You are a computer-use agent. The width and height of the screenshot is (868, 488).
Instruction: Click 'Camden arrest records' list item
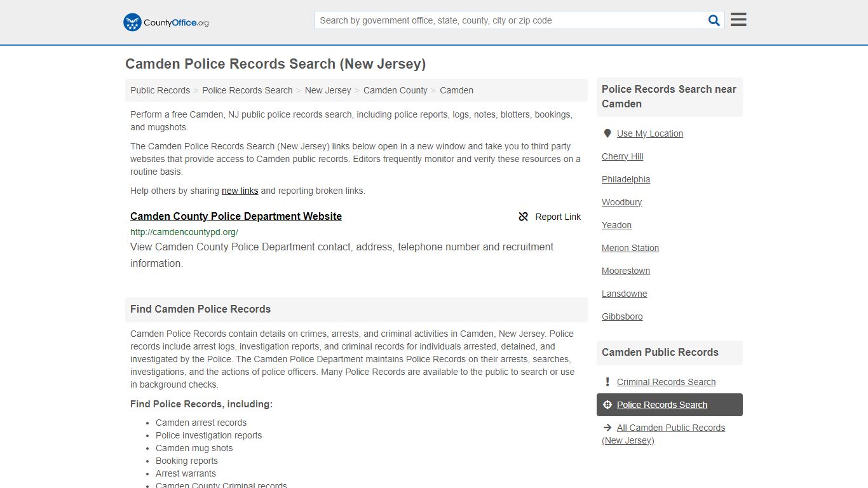(x=201, y=423)
